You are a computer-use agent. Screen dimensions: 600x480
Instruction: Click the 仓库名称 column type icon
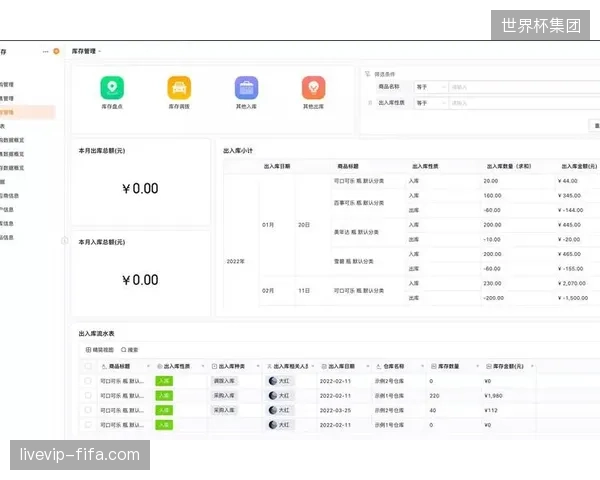coord(379,366)
